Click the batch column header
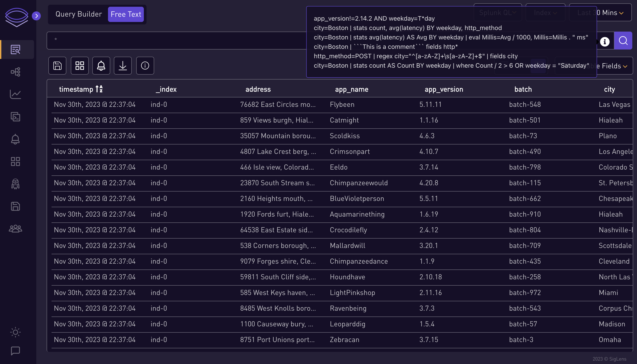The height and width of the screenshot is (364, 637). point(523,89)
